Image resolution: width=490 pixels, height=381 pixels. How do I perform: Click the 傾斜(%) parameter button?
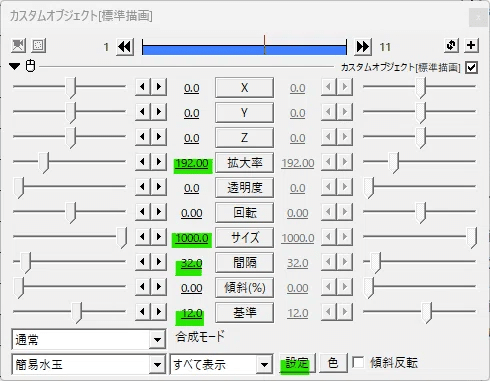(x=244, y=288)
